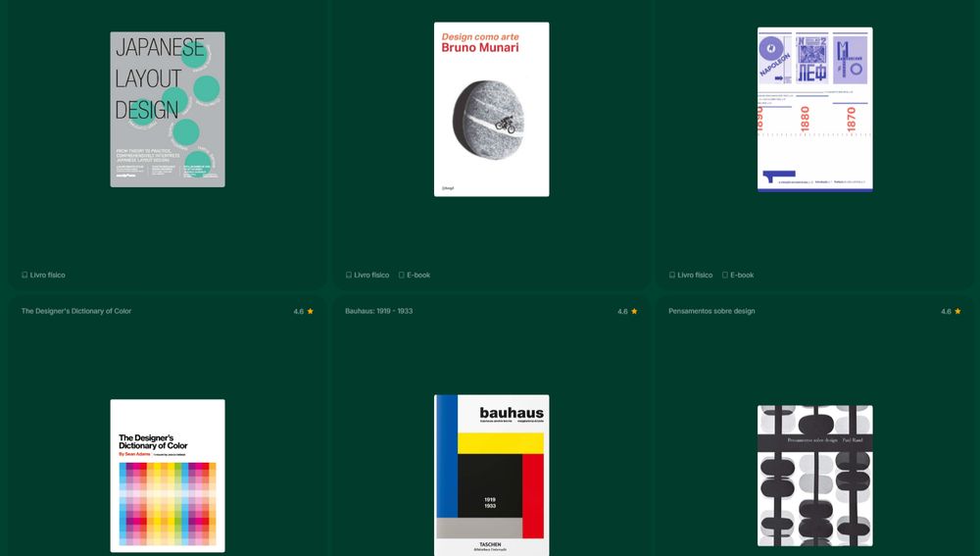Screen dimensions: 980x556
Task: Click 4.6 rating on Designer's Dictionary of Color
Action: click(x=299, y=311)
